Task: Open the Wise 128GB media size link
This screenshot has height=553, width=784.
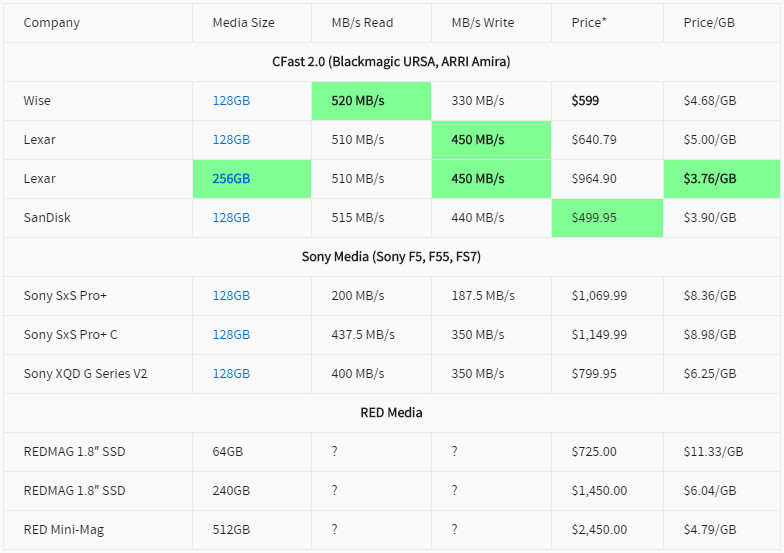Action: coord(231,101)
